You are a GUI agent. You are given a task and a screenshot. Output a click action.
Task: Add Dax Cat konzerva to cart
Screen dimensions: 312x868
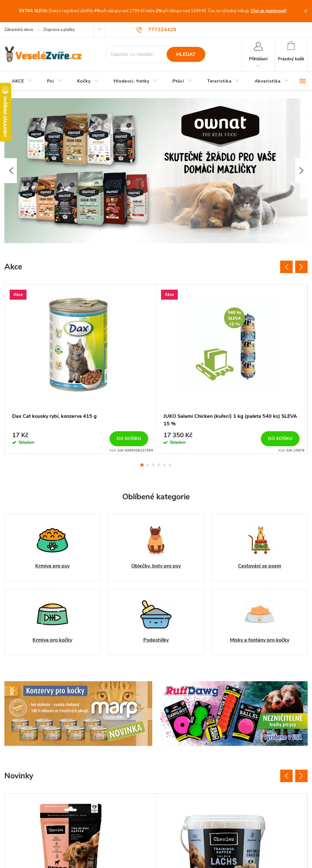[129, 439]
